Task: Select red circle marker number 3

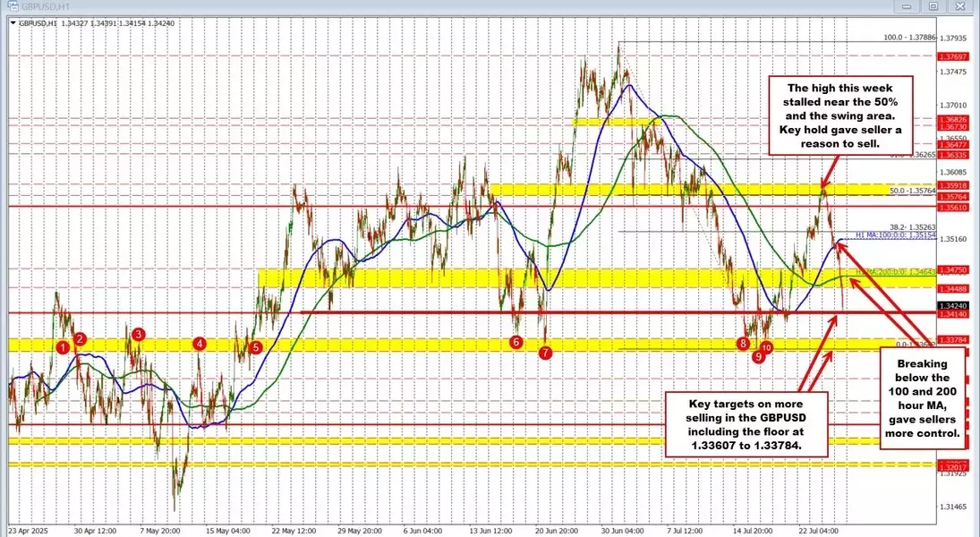Action: [138, 334]
